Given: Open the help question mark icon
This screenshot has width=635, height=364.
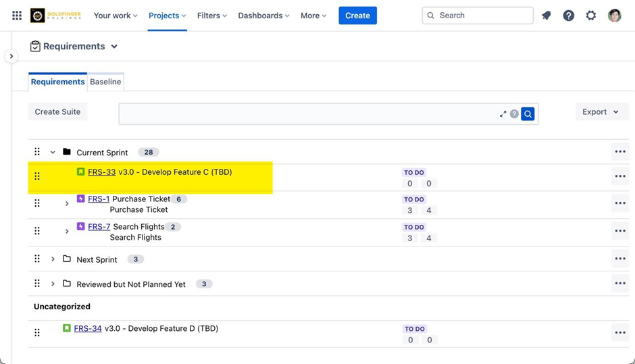Looking at the screenshot, I should click(569, 16).
